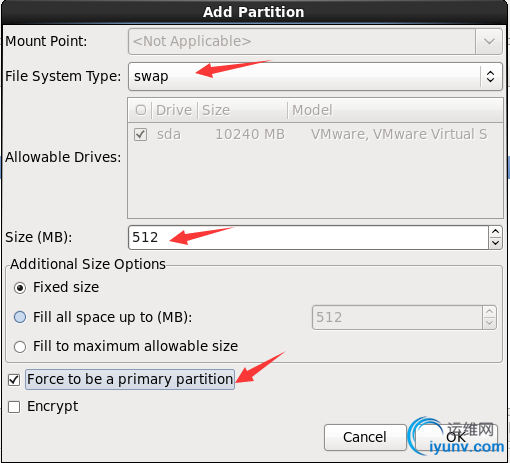Toggle the sda drive checkbox
The image size is (510, 463).
[140, 135]
